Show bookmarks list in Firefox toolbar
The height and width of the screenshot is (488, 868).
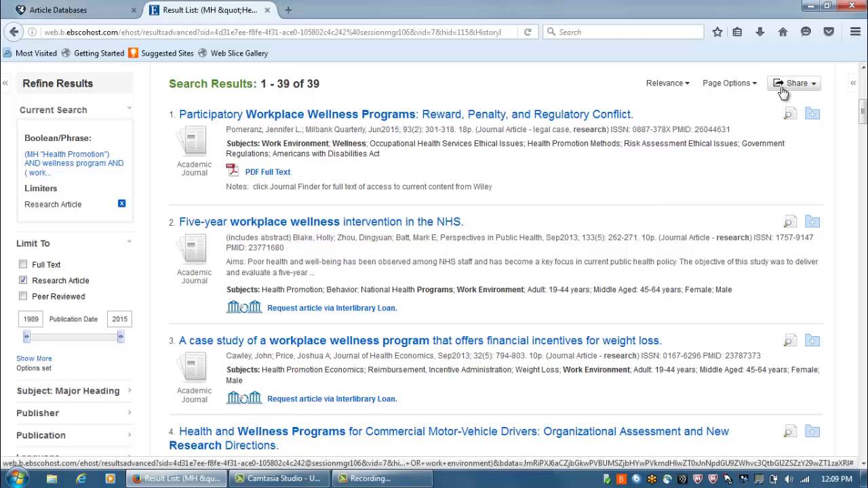coord(737,32)
